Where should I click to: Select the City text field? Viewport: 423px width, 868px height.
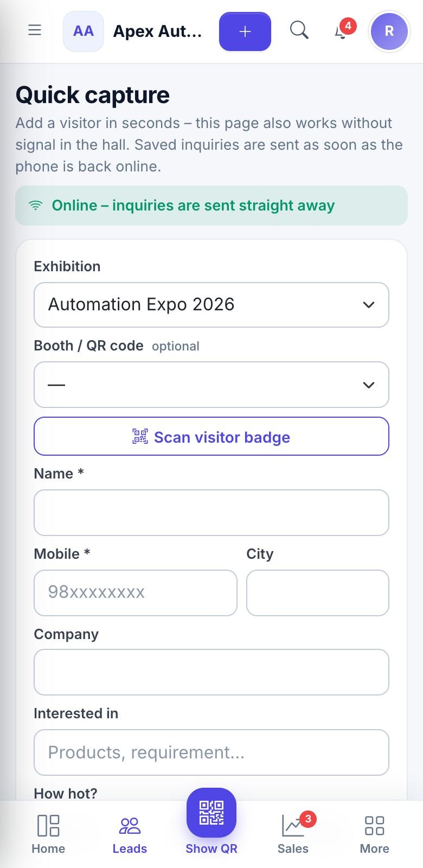(318, 593)
